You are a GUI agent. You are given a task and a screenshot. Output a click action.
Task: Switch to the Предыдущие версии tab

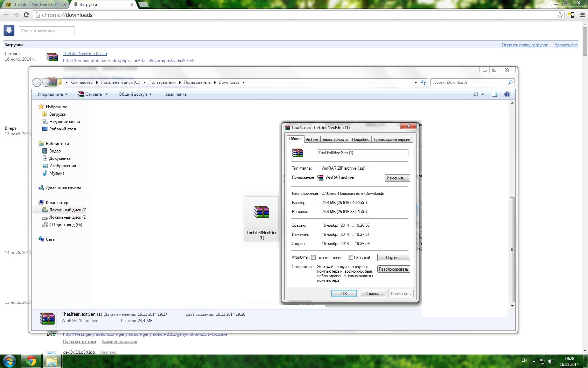tap(392, 139)
